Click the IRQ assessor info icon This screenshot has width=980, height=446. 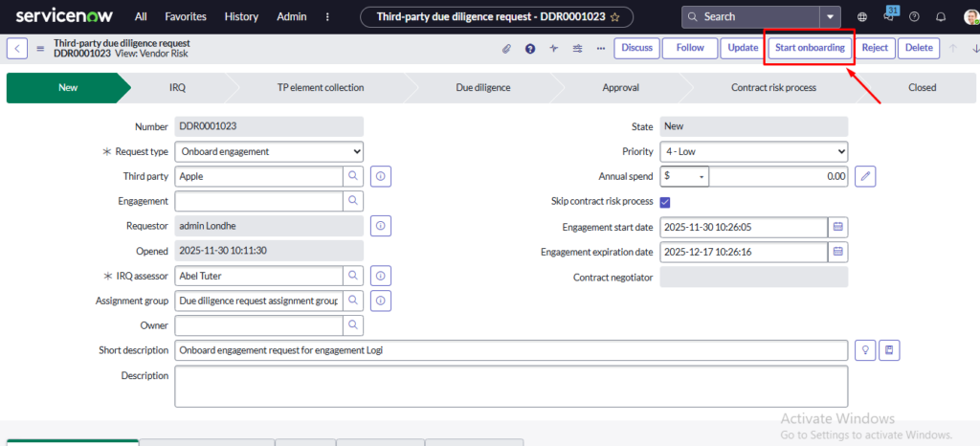coord(380,276)
